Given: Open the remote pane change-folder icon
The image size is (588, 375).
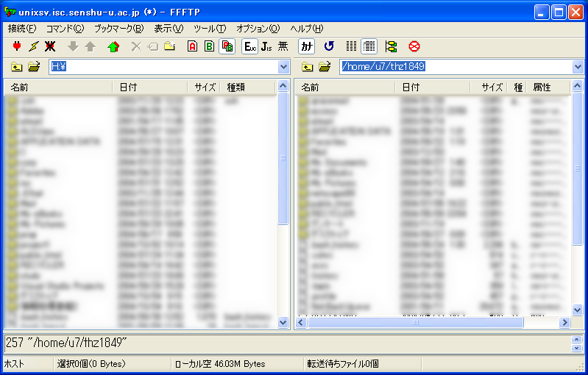Looking at the screenshot, I should coord(325,67).
